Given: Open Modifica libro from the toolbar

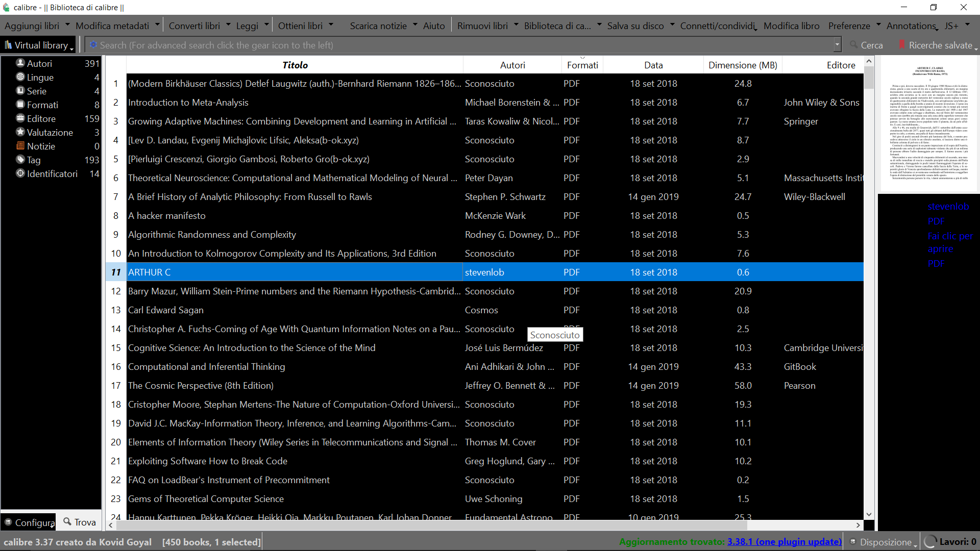Looking at the screenshot, I should 791,26.
